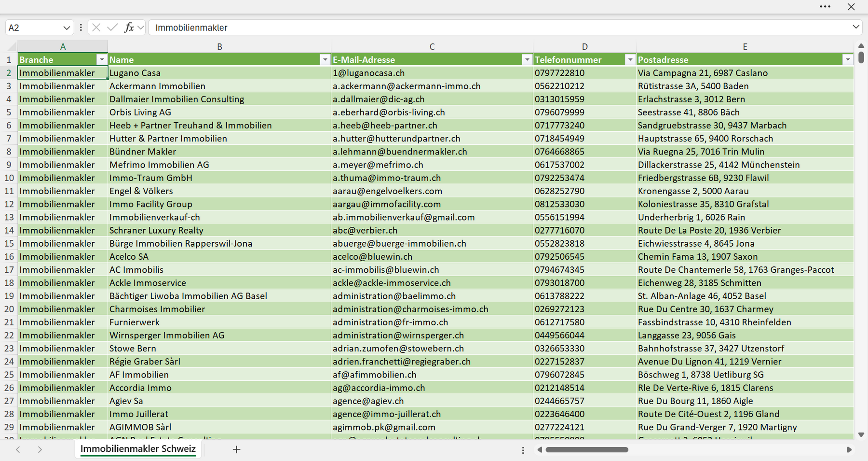Select Immo Facility Group cell
868x461 pixels.
point(219,204)
